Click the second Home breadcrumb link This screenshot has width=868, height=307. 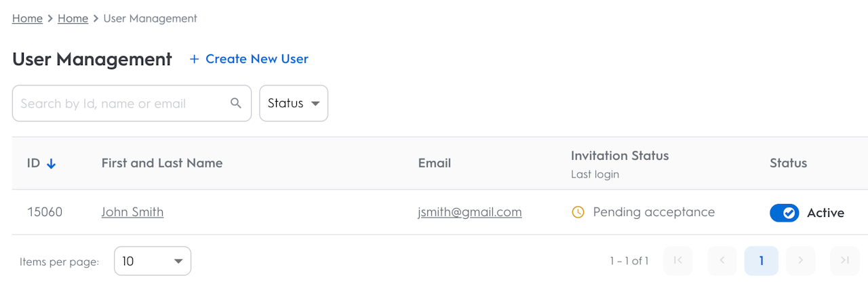tap(73, 18)
